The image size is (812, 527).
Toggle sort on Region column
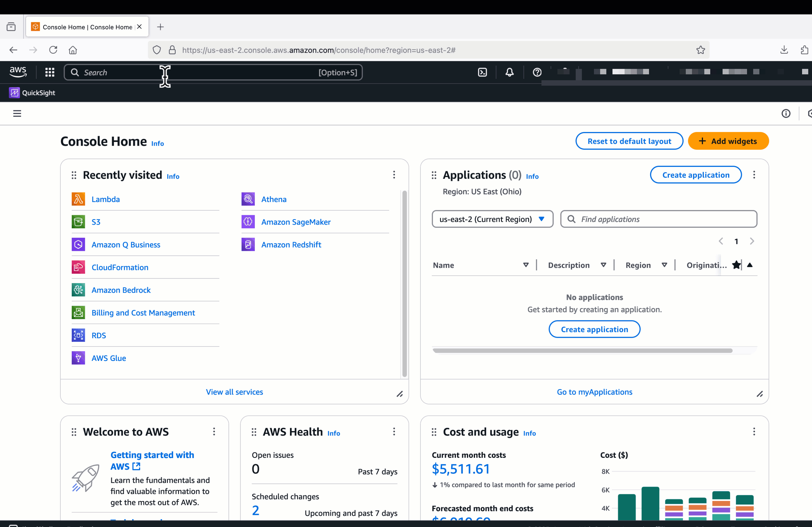pyautogui.click(x=664, y=265)
